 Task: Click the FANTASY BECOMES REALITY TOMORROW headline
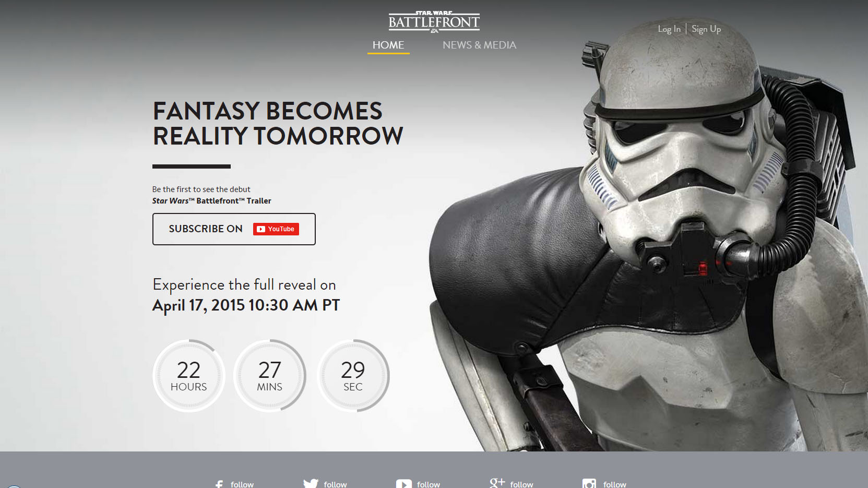[x=278, y=124]
